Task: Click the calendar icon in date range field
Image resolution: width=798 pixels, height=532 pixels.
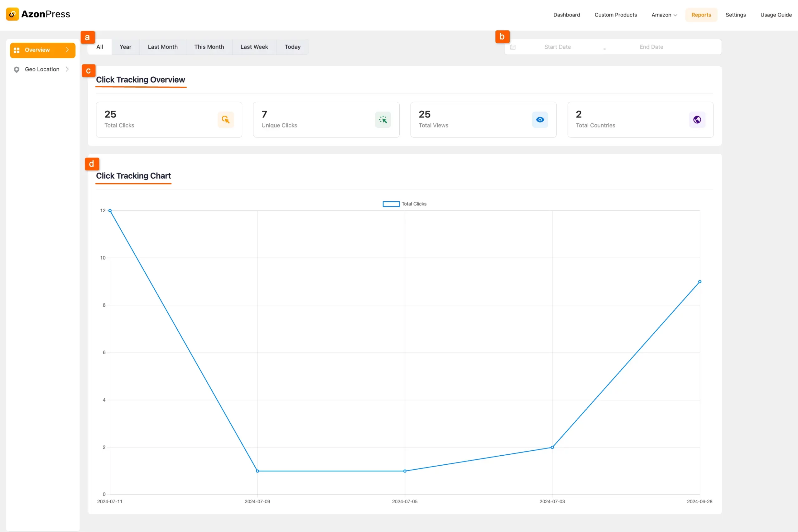Action: 513,47
